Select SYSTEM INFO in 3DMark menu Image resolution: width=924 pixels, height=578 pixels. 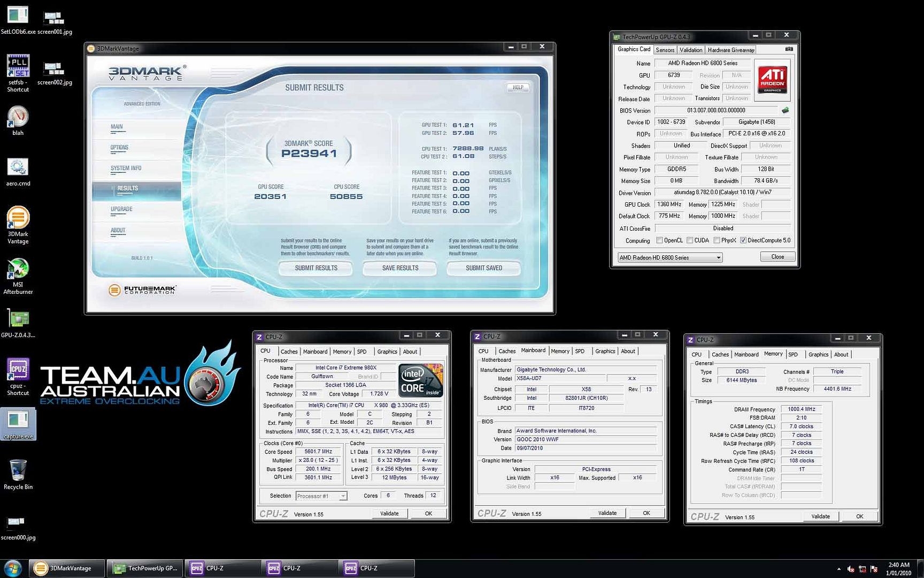point(126,168)
